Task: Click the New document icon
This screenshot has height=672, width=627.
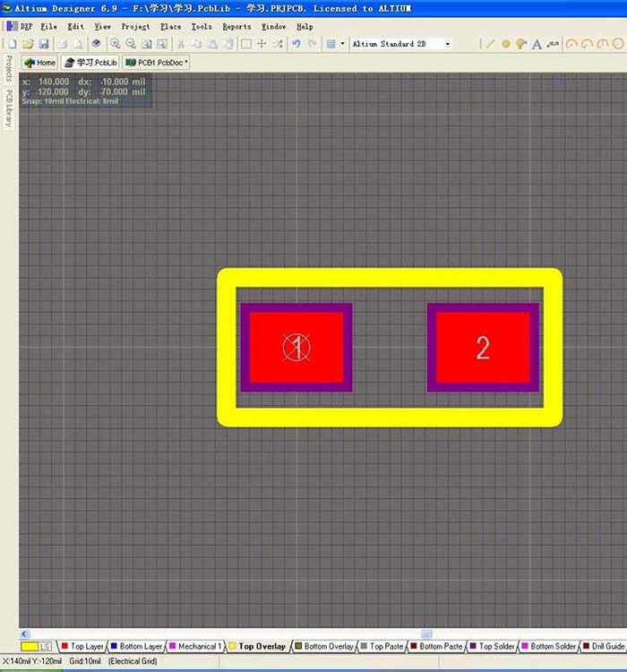Action: coord(12,44)
